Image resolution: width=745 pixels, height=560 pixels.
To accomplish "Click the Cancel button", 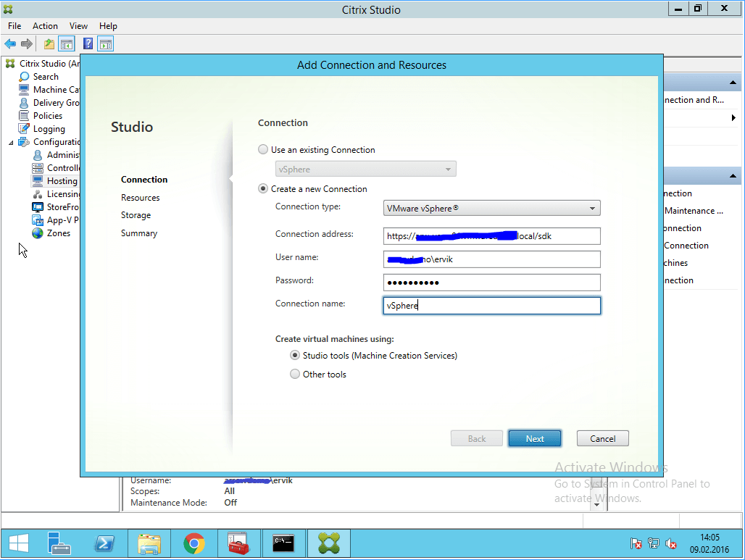I will 603,439.
